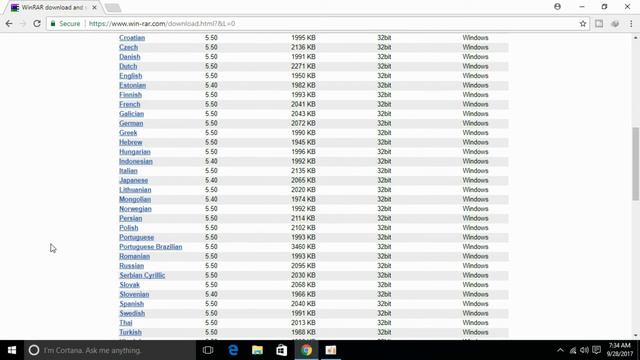The height and width of the screenshot is (360, 640).
Task: Download Dutch WinRAR version
Action: 128,66
